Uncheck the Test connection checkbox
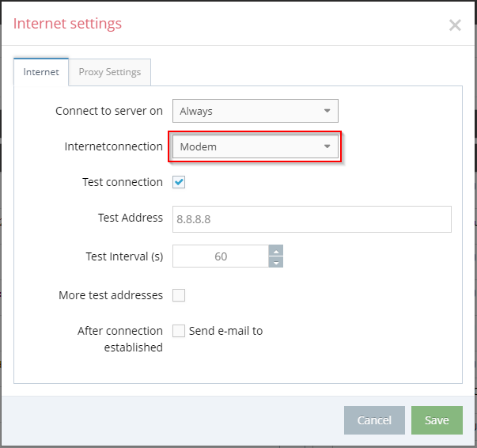The width and height of the screenshot is (477, 448). click(x=179, y=182)
